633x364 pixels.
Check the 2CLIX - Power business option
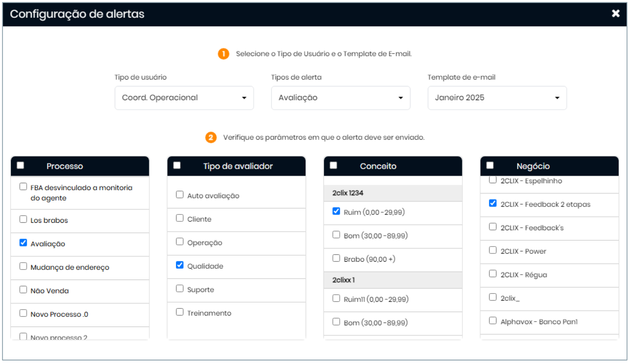(x=493, y=250)
